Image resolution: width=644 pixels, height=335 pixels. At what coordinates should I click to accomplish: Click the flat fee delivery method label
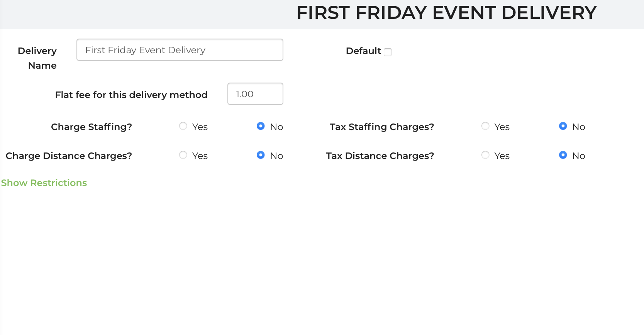131,95
